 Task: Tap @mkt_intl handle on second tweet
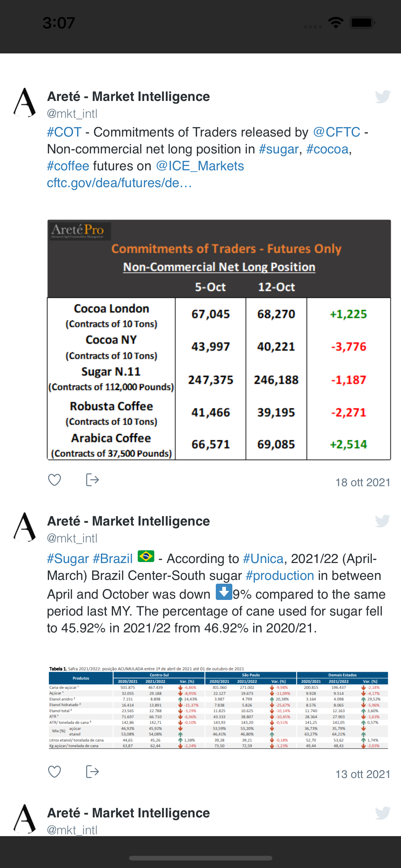tap(72, 538)
